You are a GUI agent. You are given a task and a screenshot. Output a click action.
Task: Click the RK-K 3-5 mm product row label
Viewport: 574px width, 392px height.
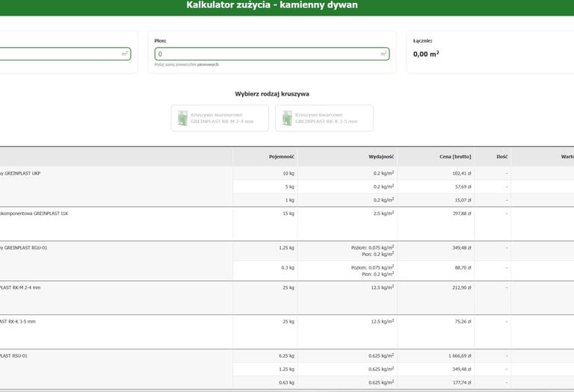point(18,322)
